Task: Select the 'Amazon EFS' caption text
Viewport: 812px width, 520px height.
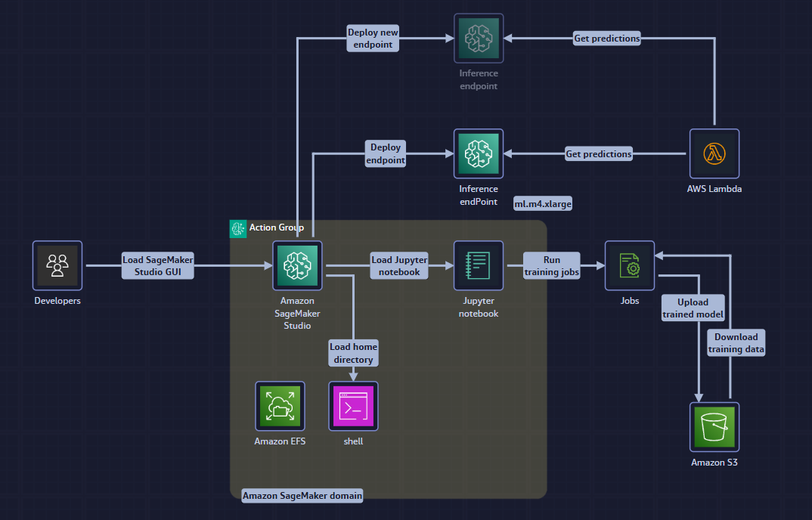Action: [280, 441]
